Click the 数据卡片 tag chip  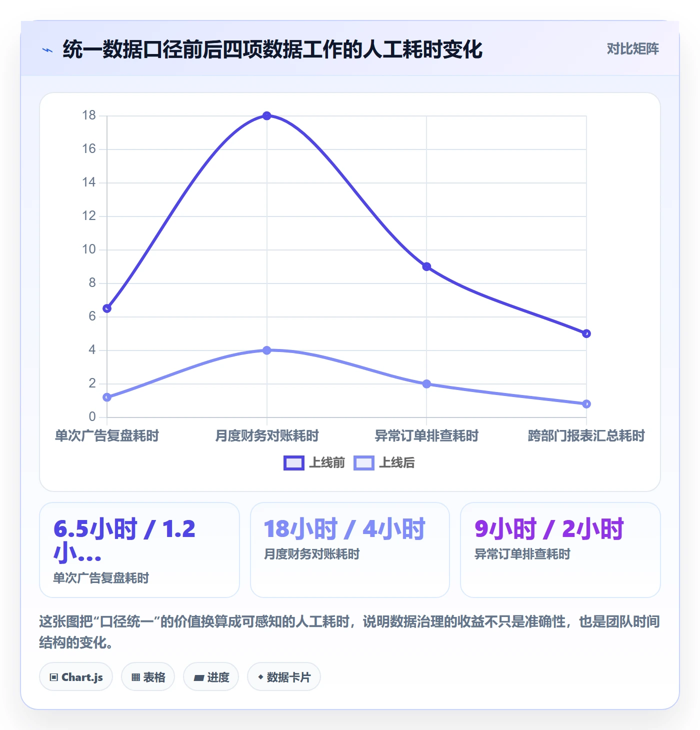284,677
